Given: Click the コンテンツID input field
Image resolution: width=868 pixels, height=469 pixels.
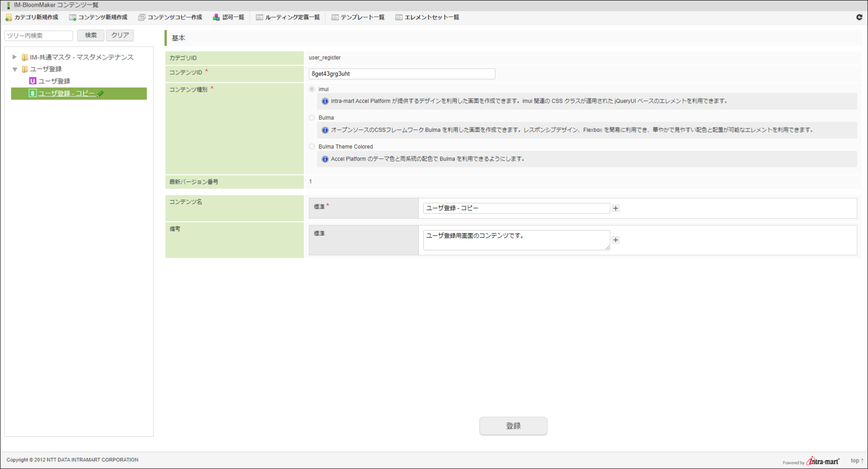Looking at the screenshot, I should coord(402,74).
